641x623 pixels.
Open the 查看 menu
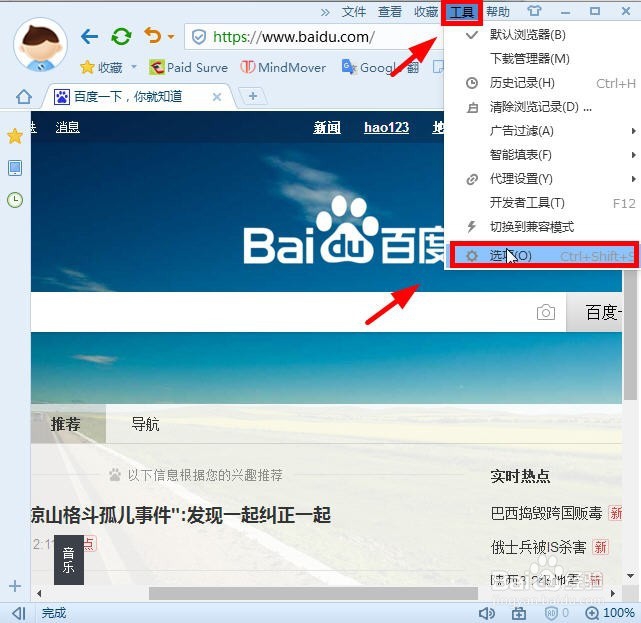tap(390, 12)
